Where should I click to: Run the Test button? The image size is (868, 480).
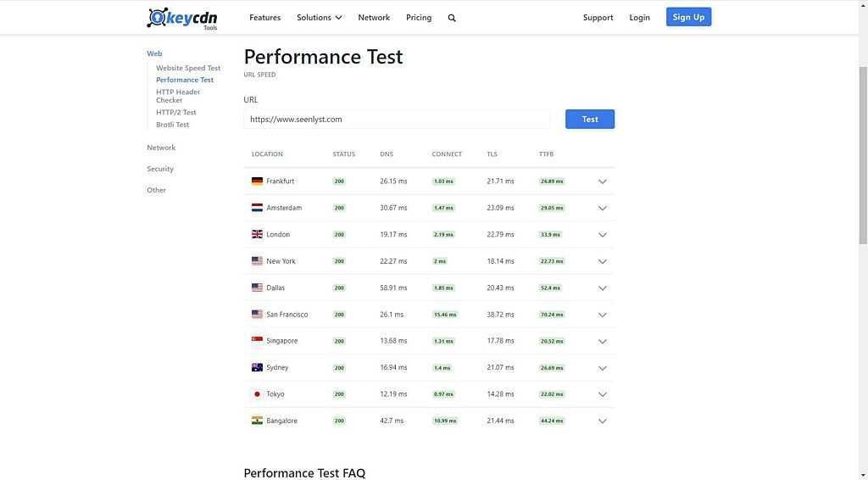[590, 119]
